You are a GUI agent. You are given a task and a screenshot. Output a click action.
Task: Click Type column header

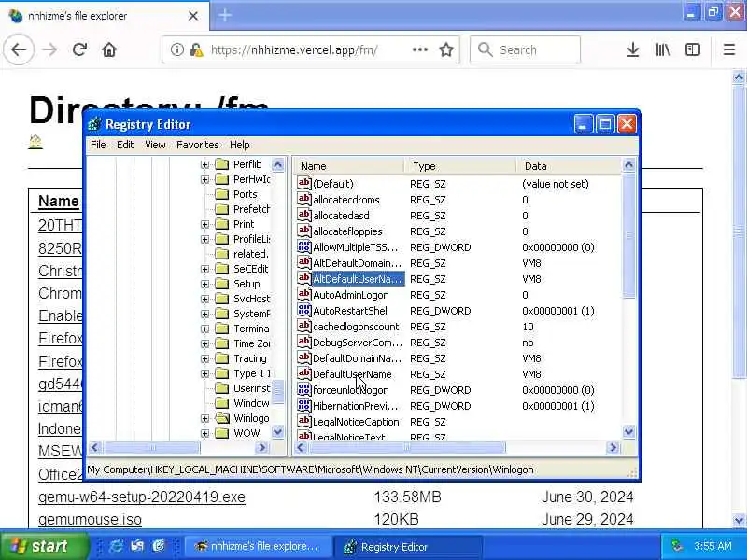(x=460, y=166)
